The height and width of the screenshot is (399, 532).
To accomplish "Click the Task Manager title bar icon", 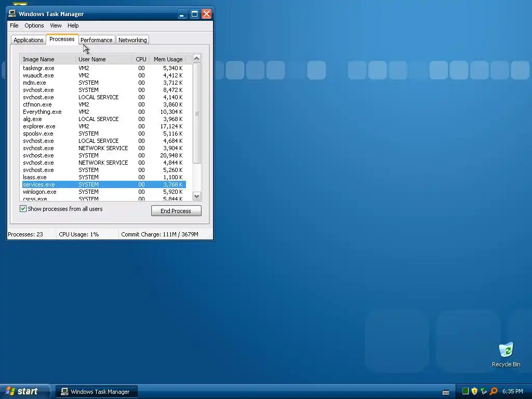I will click(12, 14).
